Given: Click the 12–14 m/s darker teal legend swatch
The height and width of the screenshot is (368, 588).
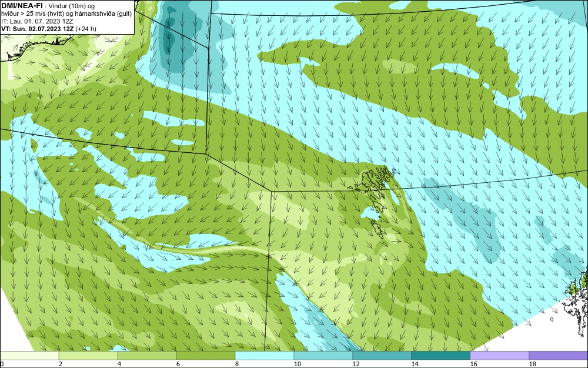Looking at the screenshot, I should pos(382,355).
